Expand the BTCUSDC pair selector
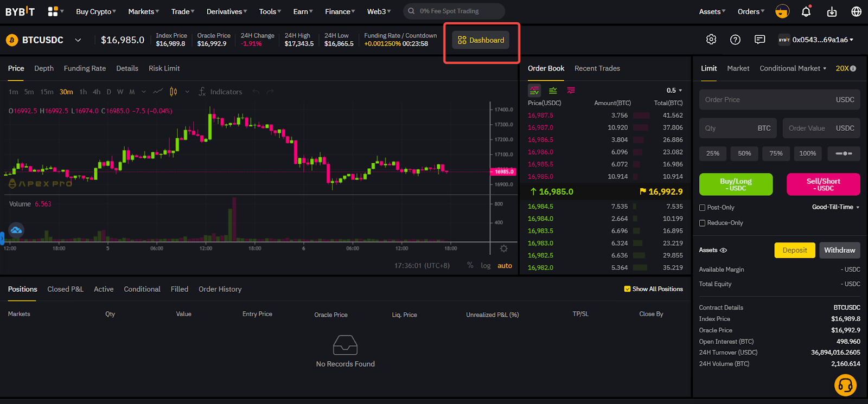 [78, 40]
